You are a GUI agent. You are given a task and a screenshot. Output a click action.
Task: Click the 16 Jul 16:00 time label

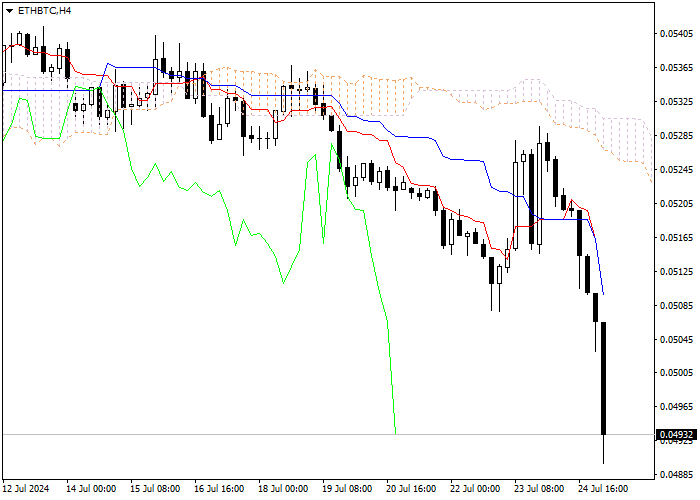(219, 488)
